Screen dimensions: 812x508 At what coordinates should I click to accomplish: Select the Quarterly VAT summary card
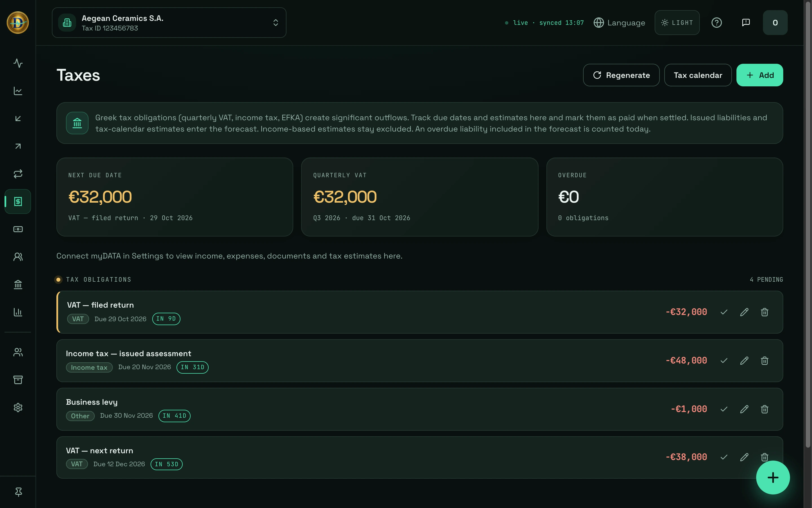point(420,197)
